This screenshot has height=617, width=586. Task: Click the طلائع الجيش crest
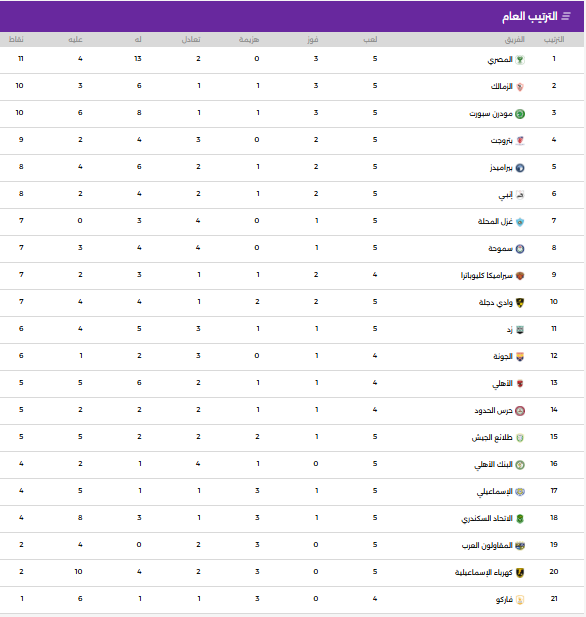[x=520, y=438]
